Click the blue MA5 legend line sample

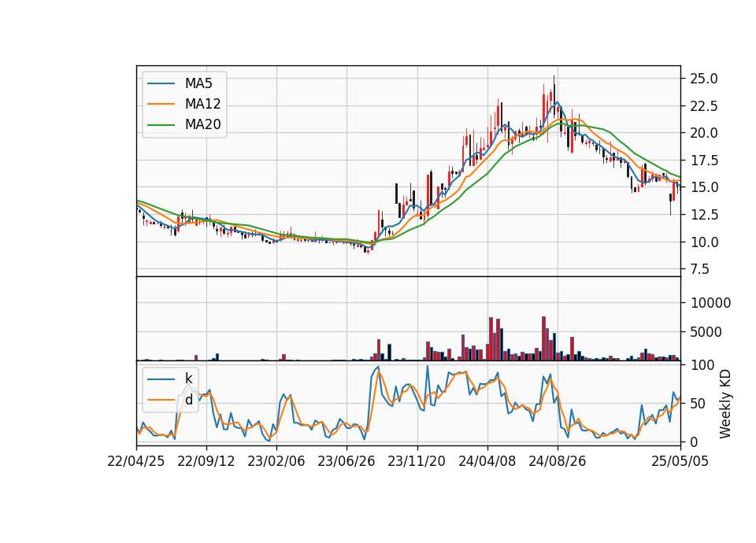(x=161, y=83)
